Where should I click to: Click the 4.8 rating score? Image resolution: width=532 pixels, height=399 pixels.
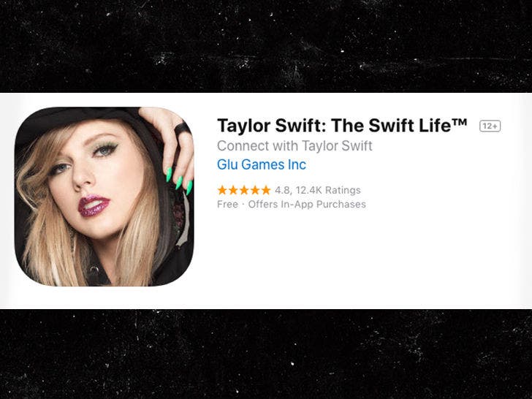[x=283, y=190]
